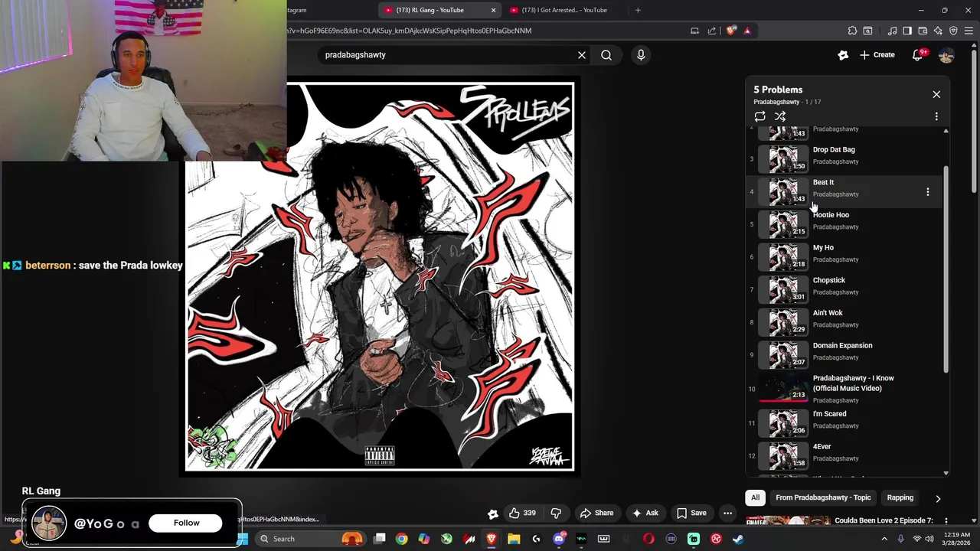Image resolution: width=980 pixels, height=551 pixels.
Task: Open the Brave Wallet icon
Action: (923, 31)
